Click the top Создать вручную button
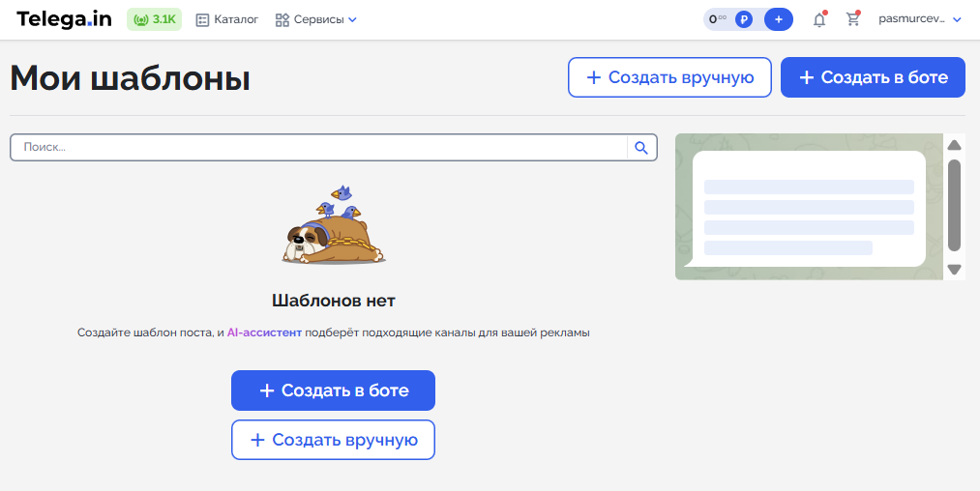980x491 pixels. [x=669, y=77]
